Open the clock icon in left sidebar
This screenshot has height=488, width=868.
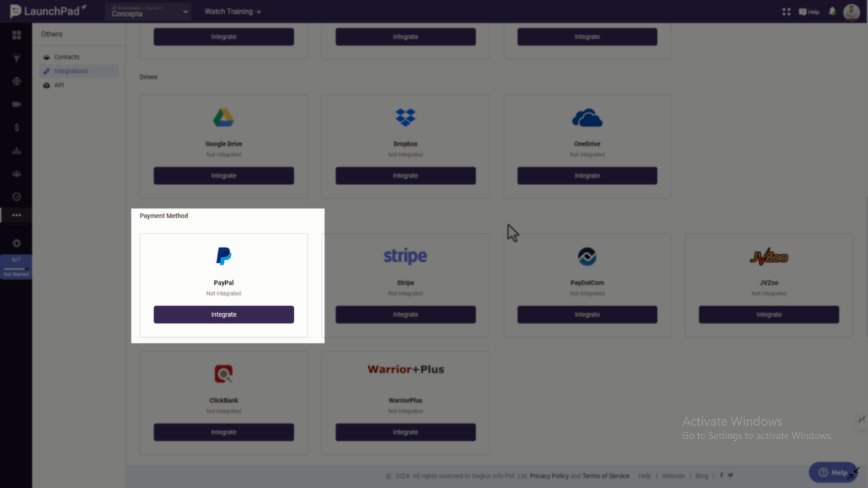[x=17, y=197]
